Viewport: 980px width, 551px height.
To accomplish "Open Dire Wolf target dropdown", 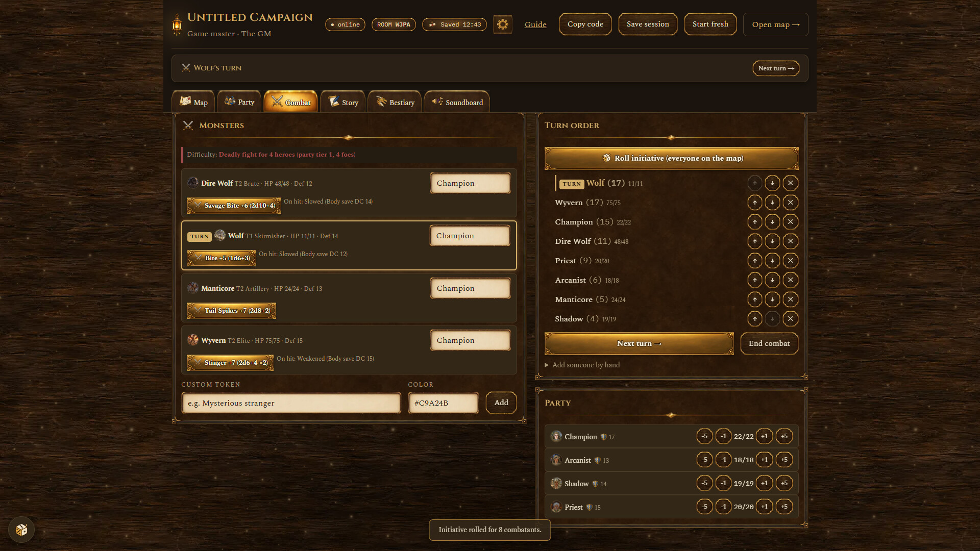I will pos(470,183).
